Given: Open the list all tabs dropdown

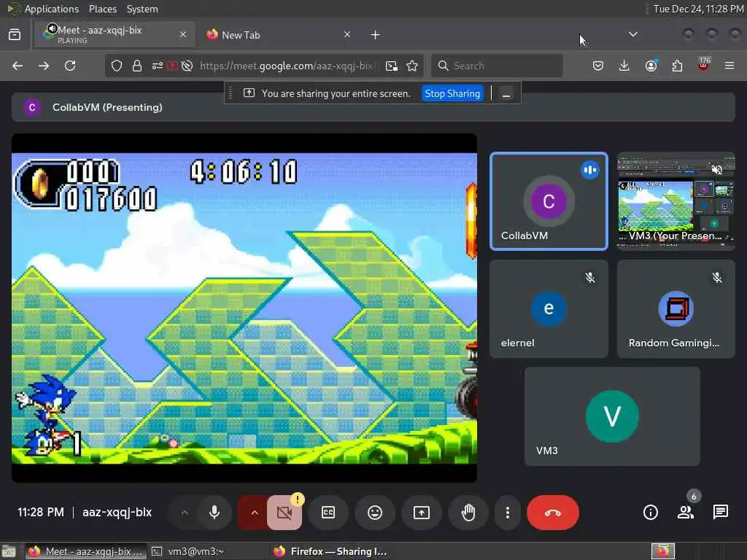Looking at the screenshot, I should click(632, 34).
